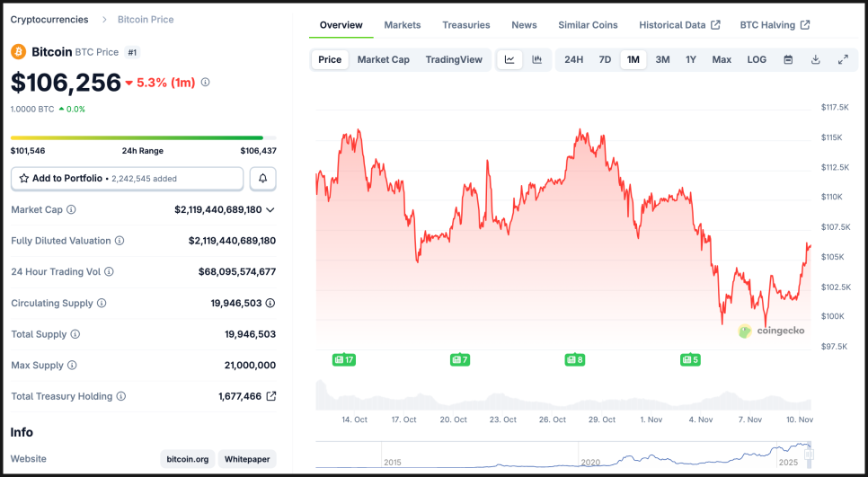Switch to line chart view icon
The image size is (868, 477).
pyautogui.click(x=509, y=60)
